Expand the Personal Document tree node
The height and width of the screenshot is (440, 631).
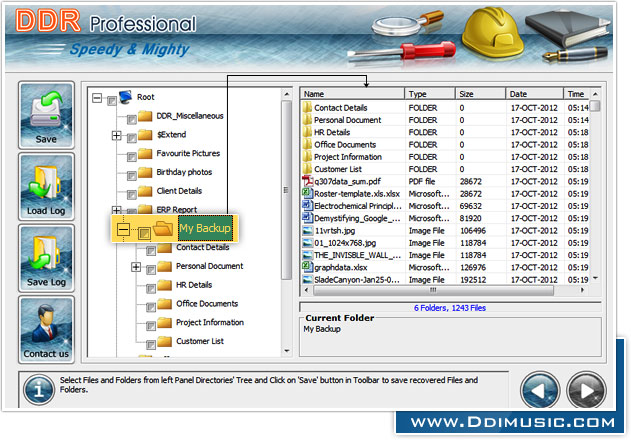(x=136, y=267)
